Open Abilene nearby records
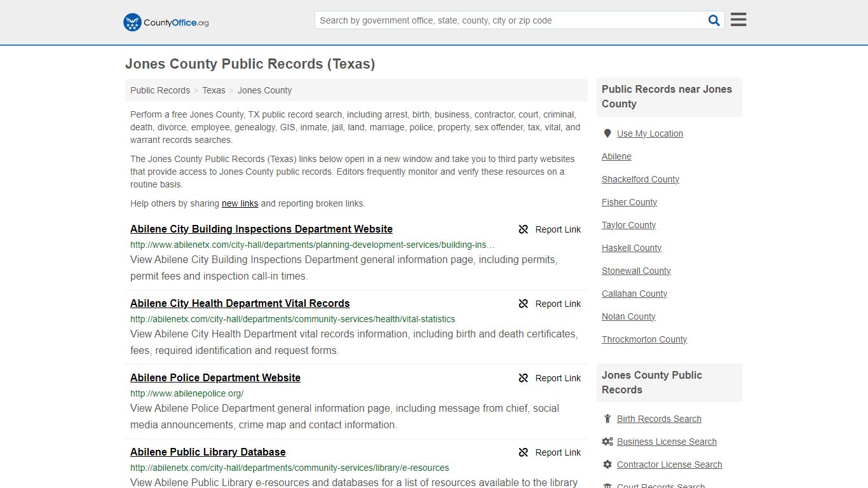868x488 pixels. pyautogui.click(x=616, y=156)
